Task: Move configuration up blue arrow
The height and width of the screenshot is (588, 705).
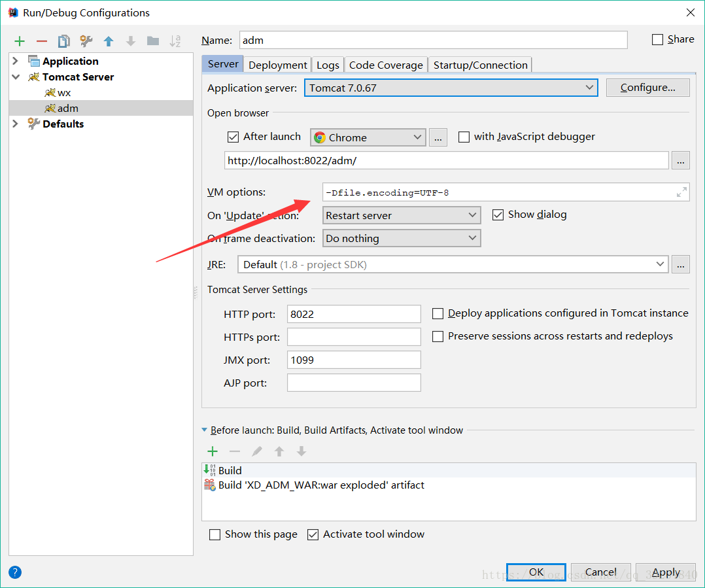Action: 109,41
